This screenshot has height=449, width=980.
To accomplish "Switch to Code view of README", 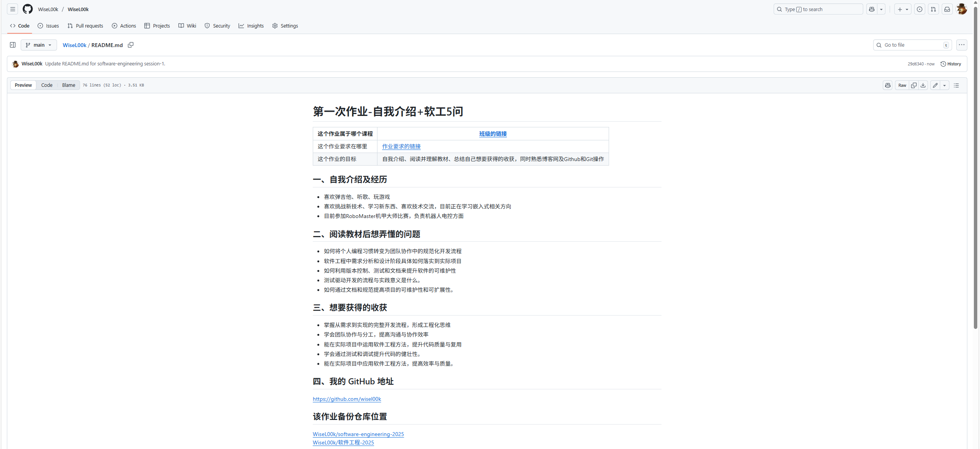I will [47, 85].
